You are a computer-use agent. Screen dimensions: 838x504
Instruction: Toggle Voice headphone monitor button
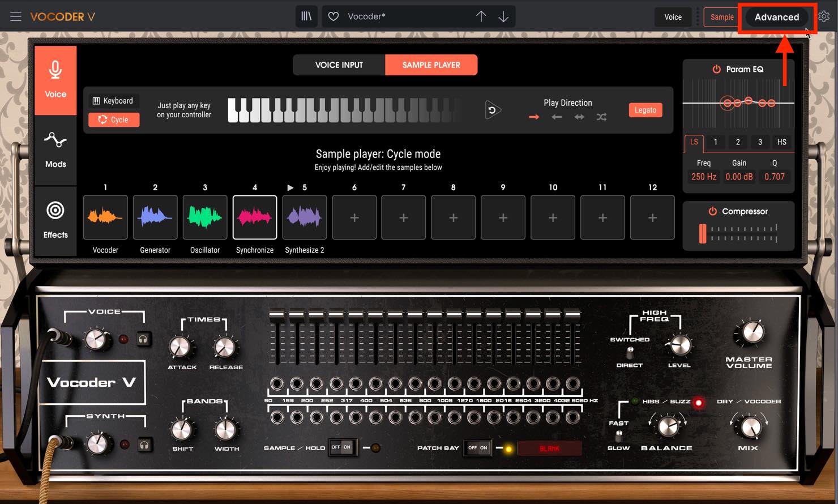pyautogui.click(x=144, y=339)
